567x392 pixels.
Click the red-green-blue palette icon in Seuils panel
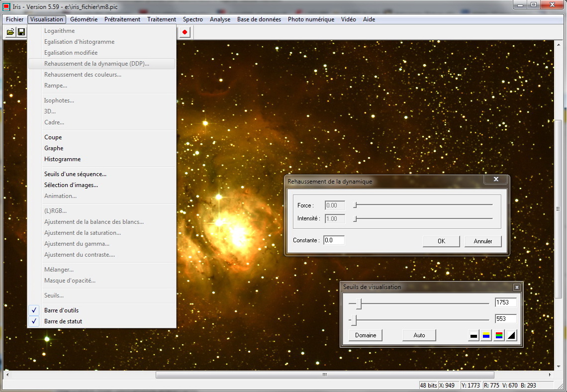tap(499, 335)
